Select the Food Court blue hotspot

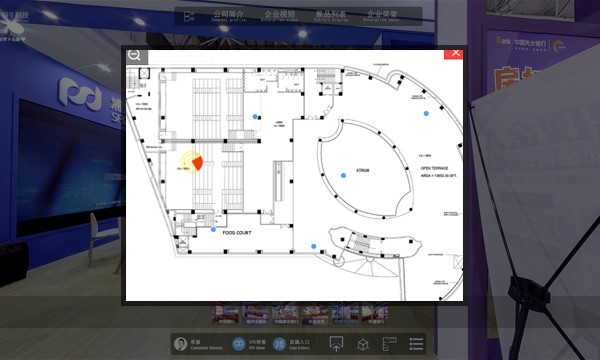pos(213,230)
